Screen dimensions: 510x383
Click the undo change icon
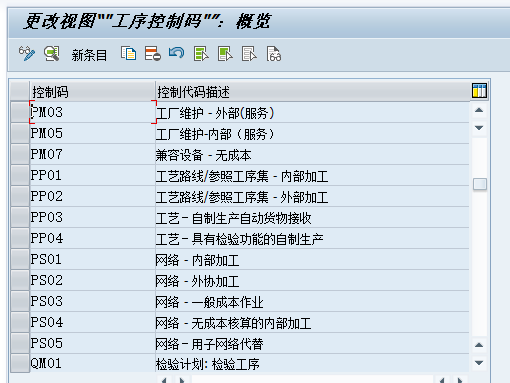coord(176,53)
